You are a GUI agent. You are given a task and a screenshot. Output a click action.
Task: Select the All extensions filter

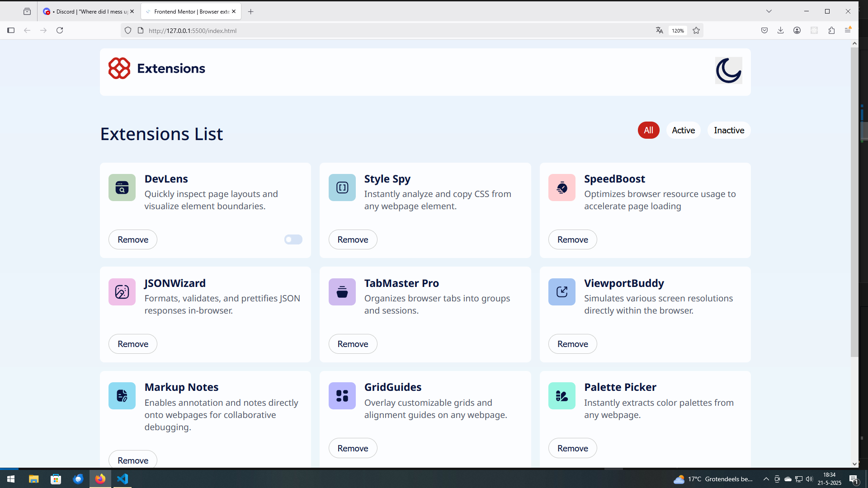(x=648, y=130)
